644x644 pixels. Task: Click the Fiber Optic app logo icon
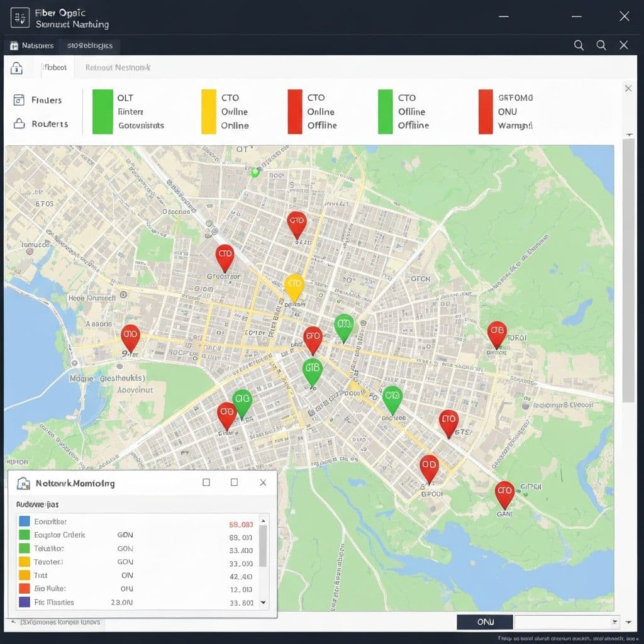point(20,18)
